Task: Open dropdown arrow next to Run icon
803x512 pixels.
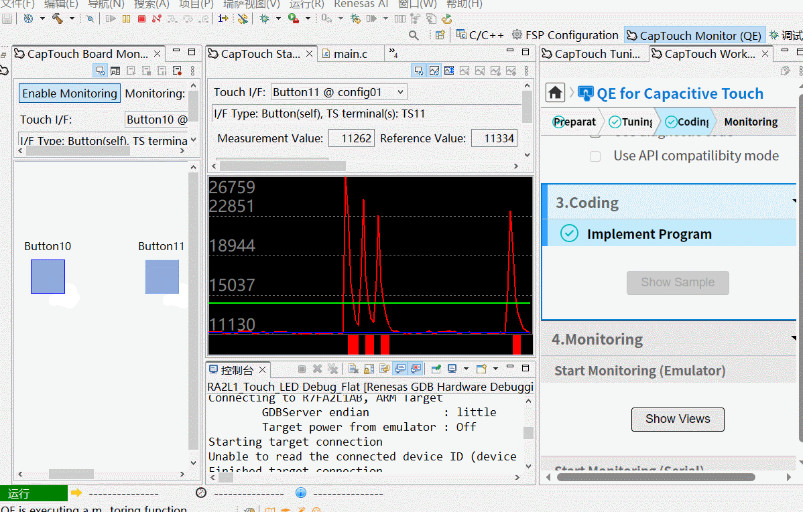Action: coord(308,19)
